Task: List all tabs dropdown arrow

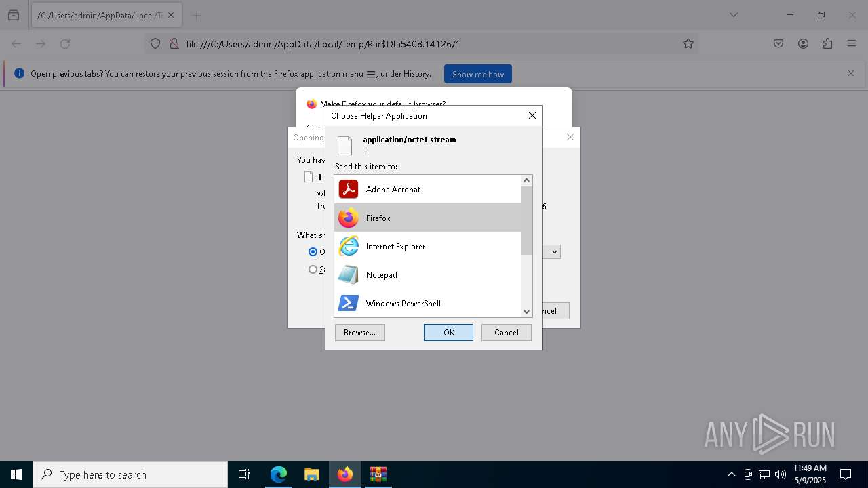Action: point(733,15)
